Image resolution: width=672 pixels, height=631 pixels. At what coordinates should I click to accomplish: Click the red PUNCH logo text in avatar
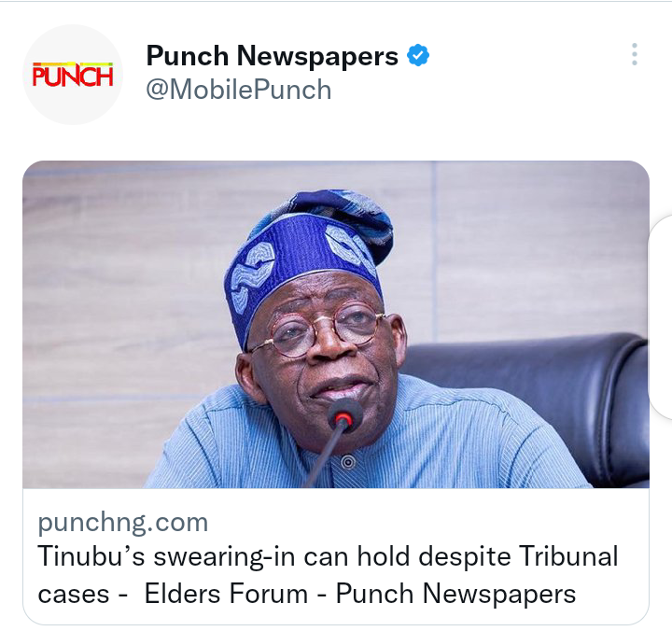(x=73, y=75)
